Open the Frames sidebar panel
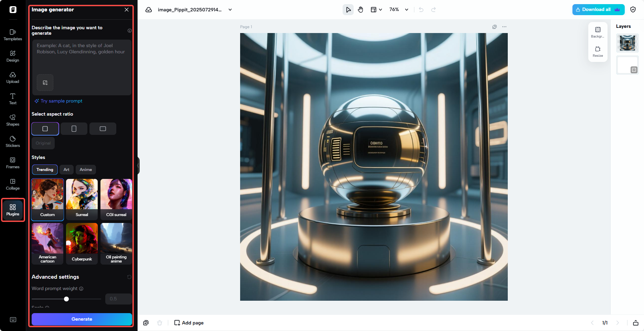Screen dimensions: 644x331 point(13,163)
